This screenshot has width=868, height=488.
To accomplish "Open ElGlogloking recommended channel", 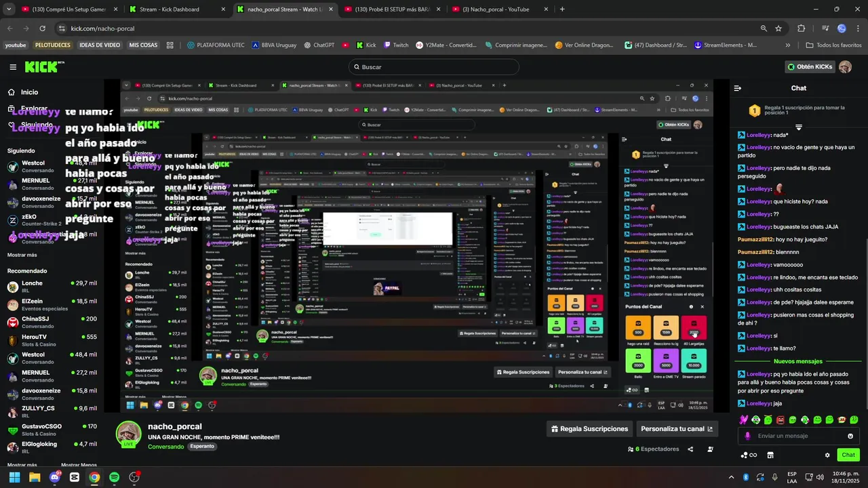I will pyautogui.click(x=52, y=447).
